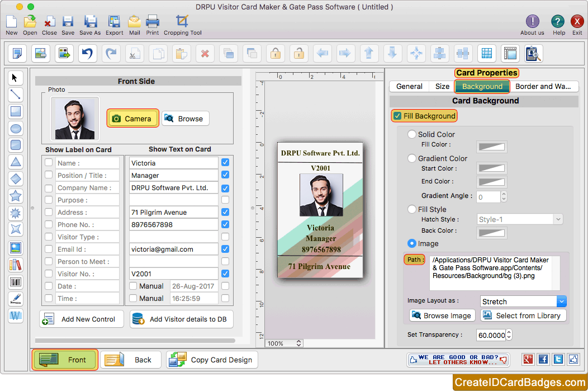Image resolution: width=588 pixels, height=391 pixels.
Task: Enable show text for Purpose row
Action: [225, 200]
